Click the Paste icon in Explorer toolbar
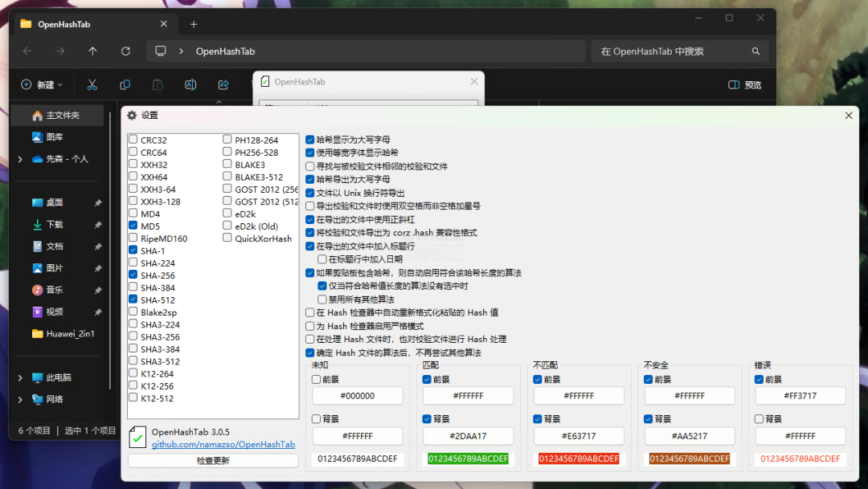Screen dimensions: 868x489 pos(158,84)
